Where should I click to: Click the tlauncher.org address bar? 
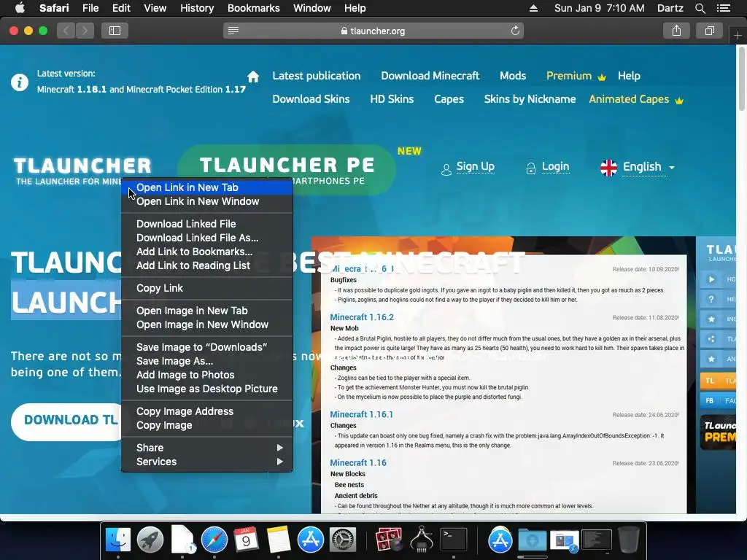[373, 31]
